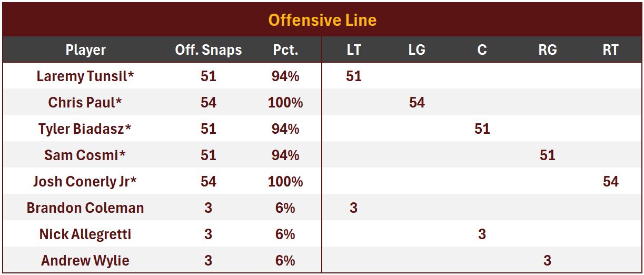Click the Brandon Coleman name cell
This screenshot has height=275, width=644.
click(x=85, y=208)
